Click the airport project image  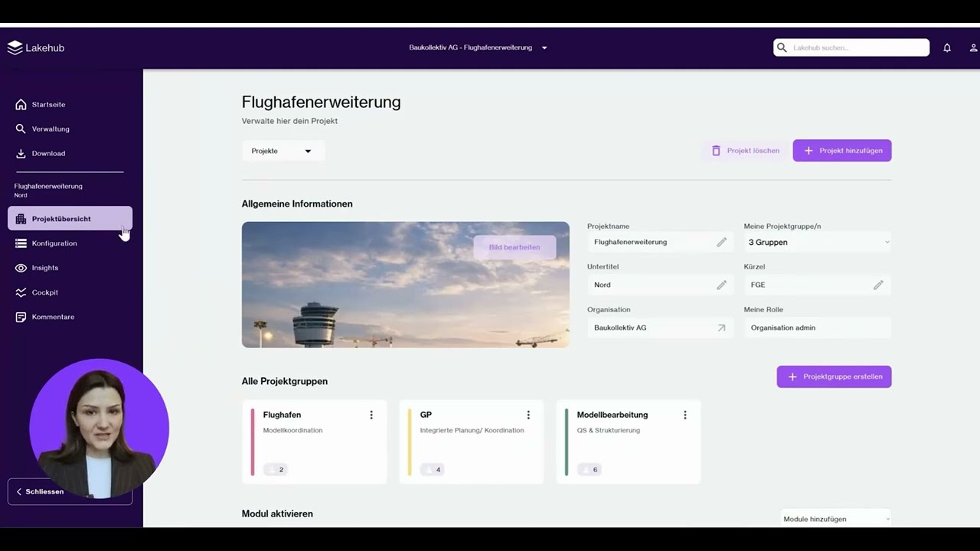[x=406, y=285]
